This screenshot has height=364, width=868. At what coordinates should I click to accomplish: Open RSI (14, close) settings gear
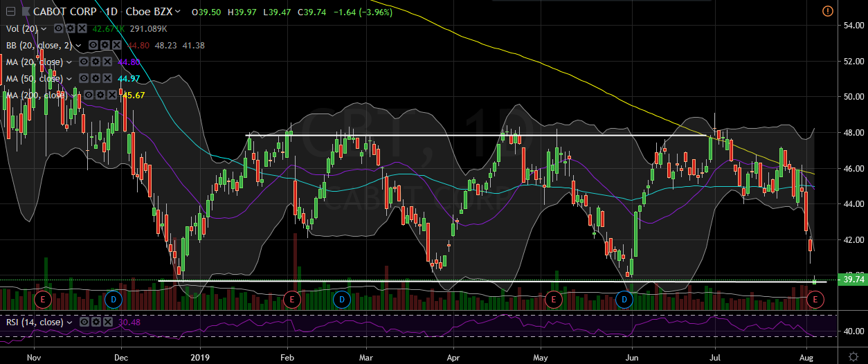point(96,322)
